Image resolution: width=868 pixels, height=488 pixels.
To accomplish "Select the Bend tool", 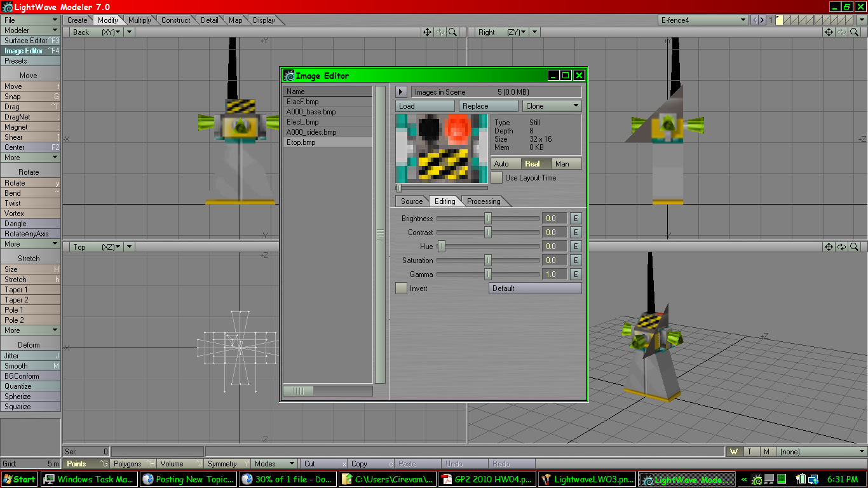I will (x=31, y=193).
